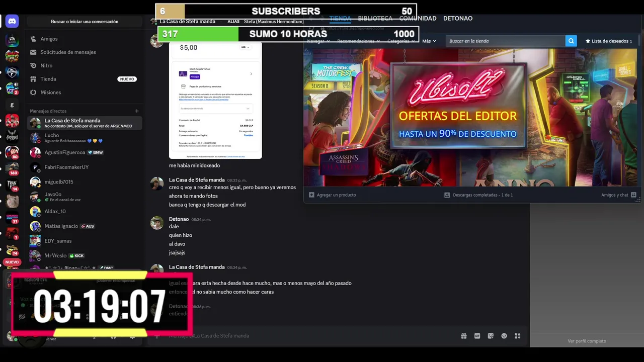Click the Misiones quests icon

pos(33,93)
